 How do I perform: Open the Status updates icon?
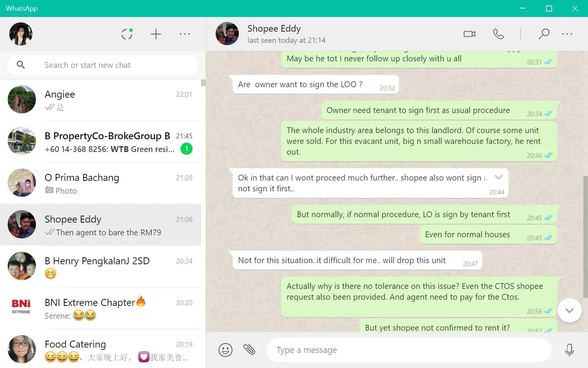(x=127, y=34)
